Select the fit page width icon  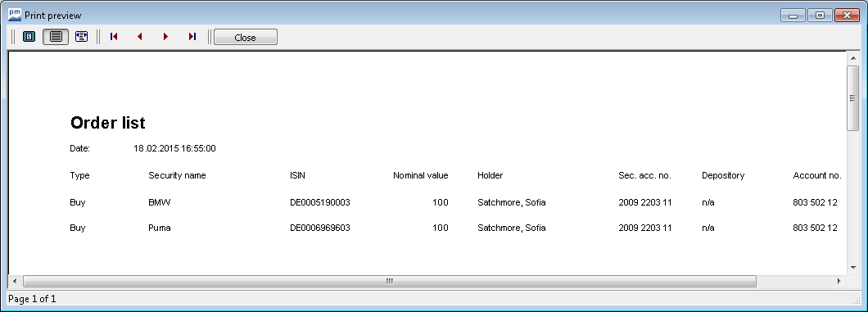click(x=81, y=37)
